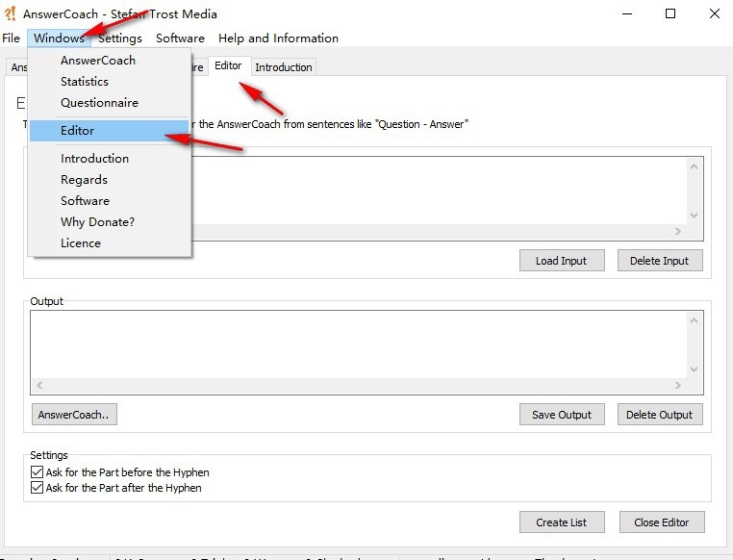Click the Delete Output button
Image resolution: width=733 pixels, height=560 pixels.
660,415
